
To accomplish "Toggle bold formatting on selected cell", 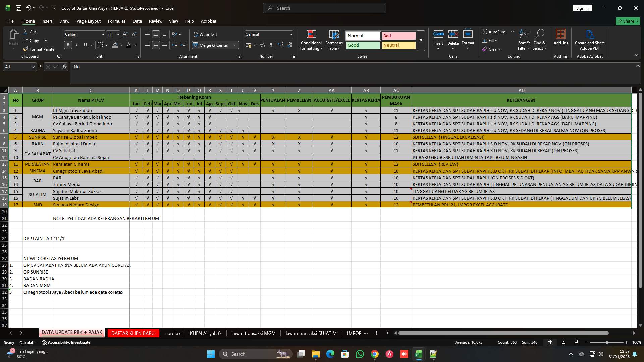I will 68,45.
